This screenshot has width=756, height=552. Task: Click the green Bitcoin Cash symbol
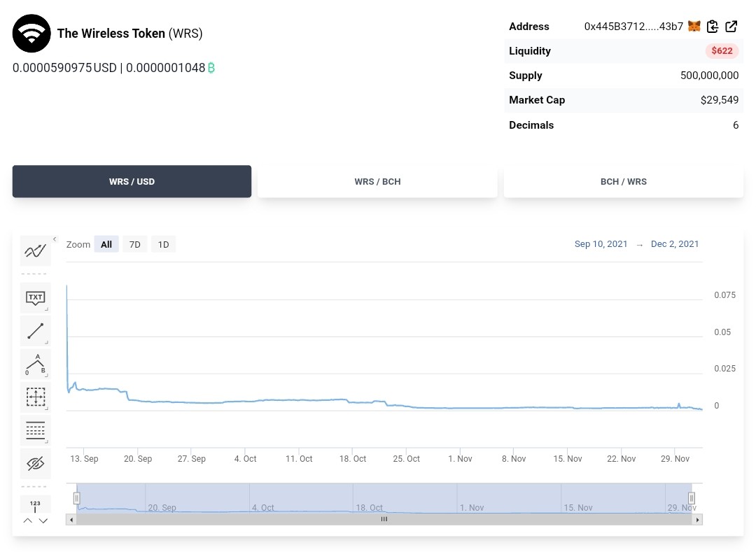pyautogui.click(x=211, y=68)
